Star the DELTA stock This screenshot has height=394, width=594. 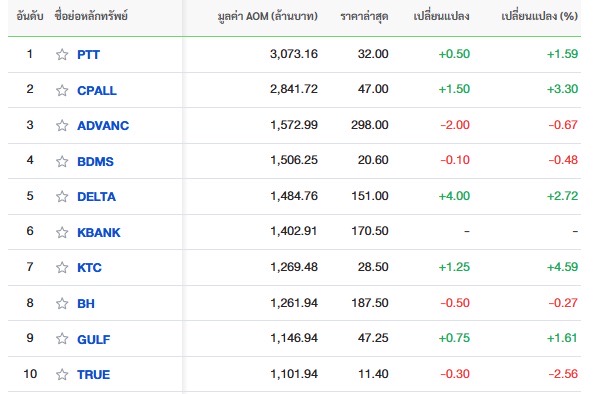point(62,197)
